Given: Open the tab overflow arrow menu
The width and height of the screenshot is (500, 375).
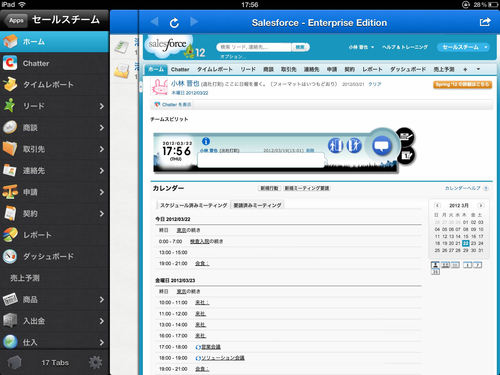Looking at the screenshot, I should pyautogui.click(x=478, y=69).
